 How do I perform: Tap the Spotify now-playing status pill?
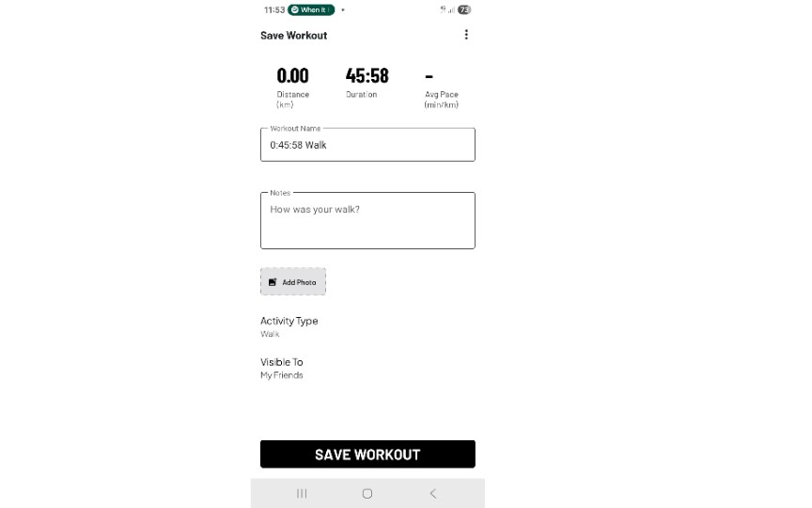[x=311, y=9]
